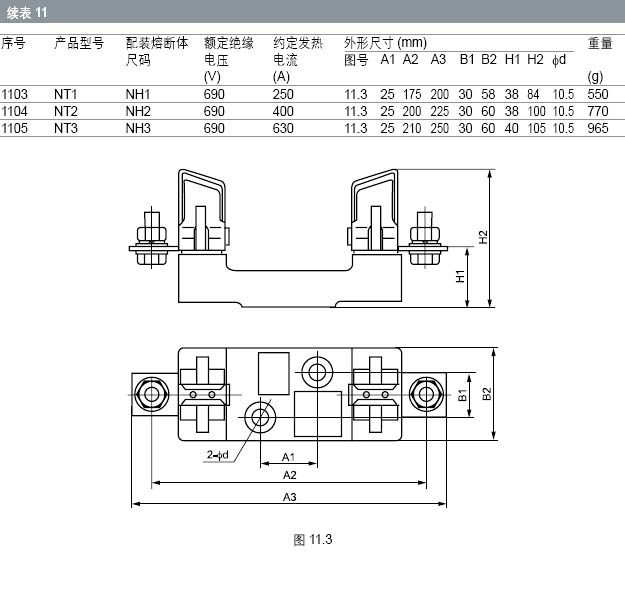Viewport: 625px width, 600px height.
Task: Click the '外形尺寸 (mm)' header
Action: click(x=385, y=43)
